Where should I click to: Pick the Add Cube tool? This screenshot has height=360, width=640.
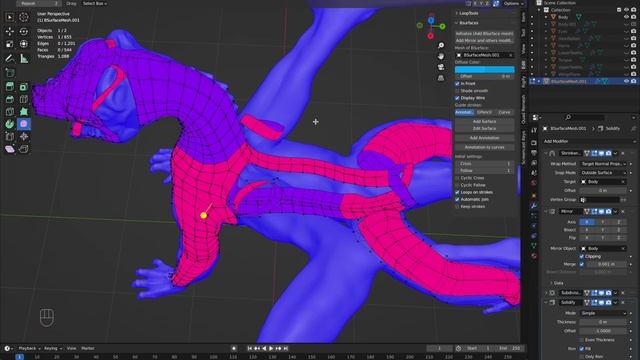9,73
